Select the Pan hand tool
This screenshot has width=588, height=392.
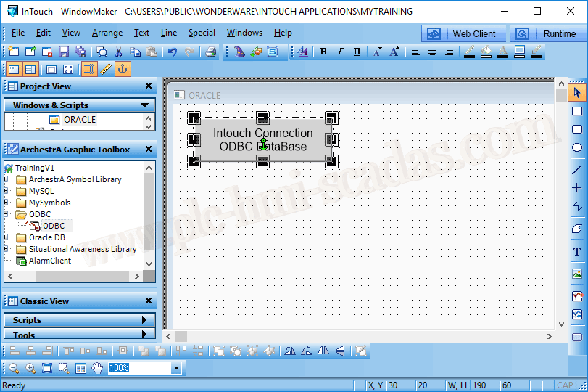point(97,369)
